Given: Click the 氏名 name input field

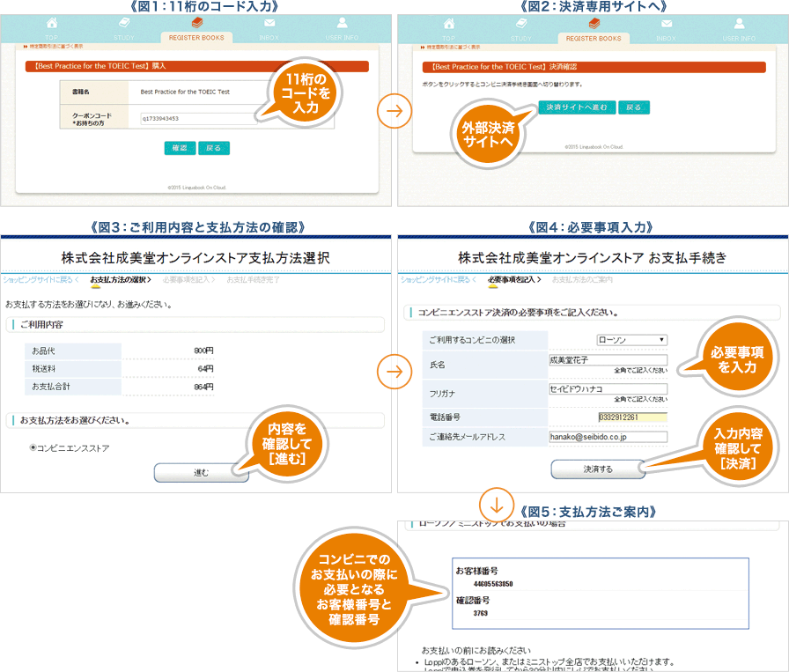Looking at the screenshot, I should click(x=608, y=360).
